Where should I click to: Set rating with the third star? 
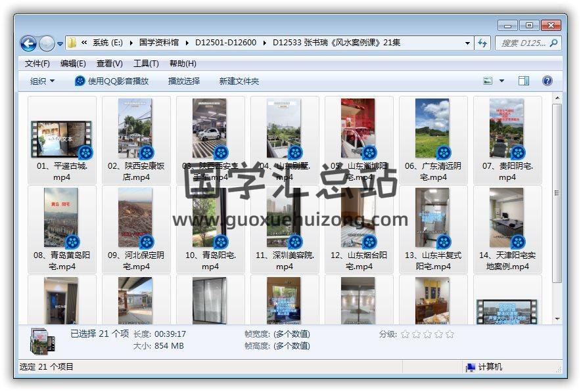click(428, 334)
